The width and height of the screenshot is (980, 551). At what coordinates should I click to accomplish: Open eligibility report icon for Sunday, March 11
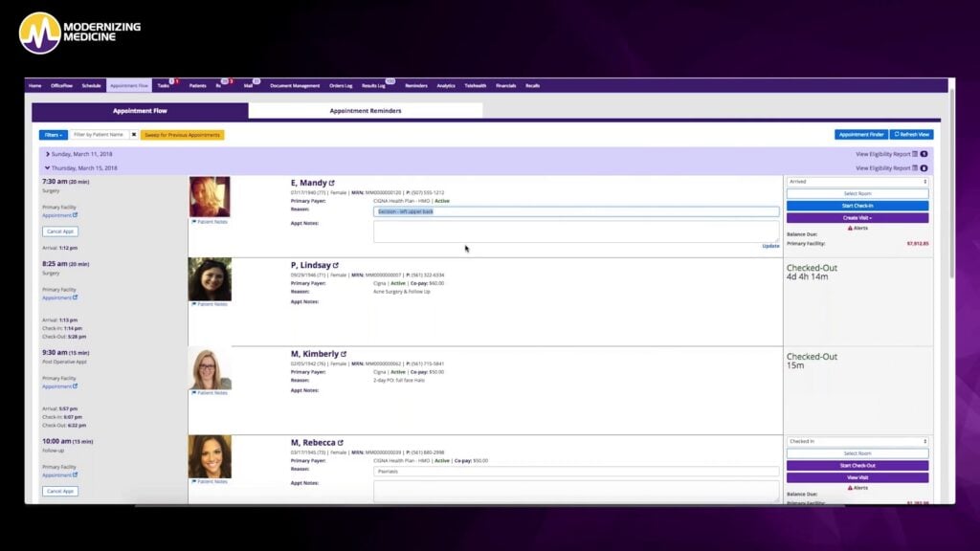[915, 154]
